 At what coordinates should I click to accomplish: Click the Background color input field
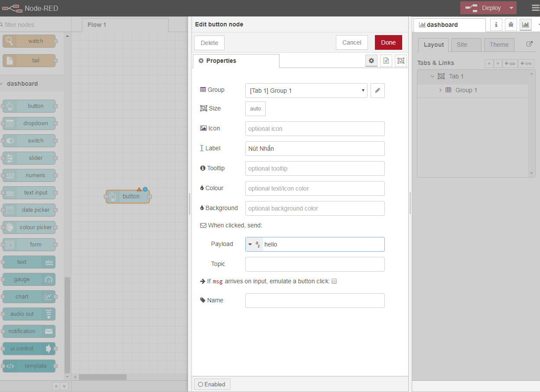[315, 208]
